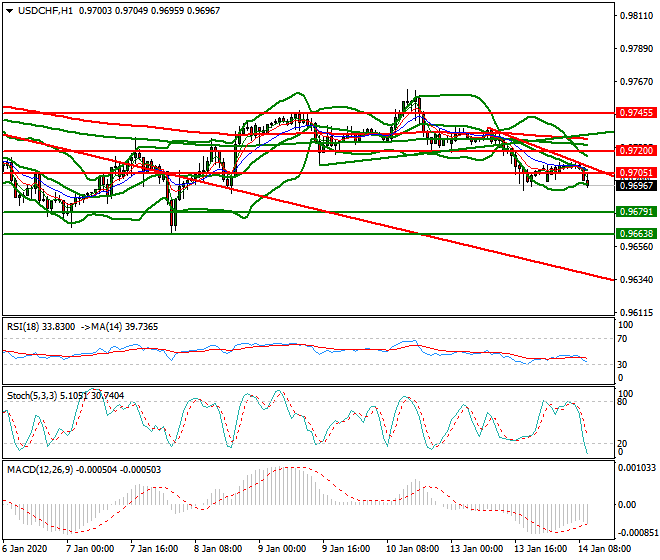Screen dimensions: 660x560
Task: Click the small triangle beside USDCHF,H1 title
Action: click(x=8, y=10)
